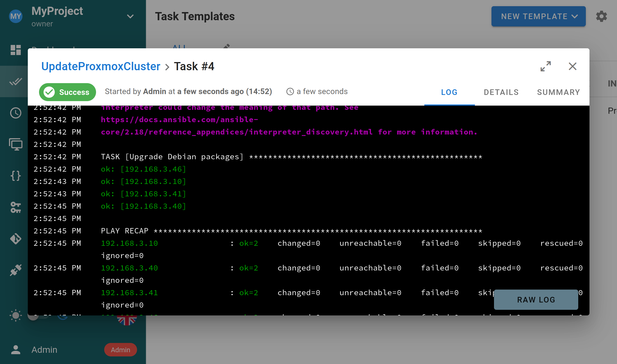The image size is (617, 364).
Task: Open the Dashboard grid icon in sidebar
Action: pos(16,50)
